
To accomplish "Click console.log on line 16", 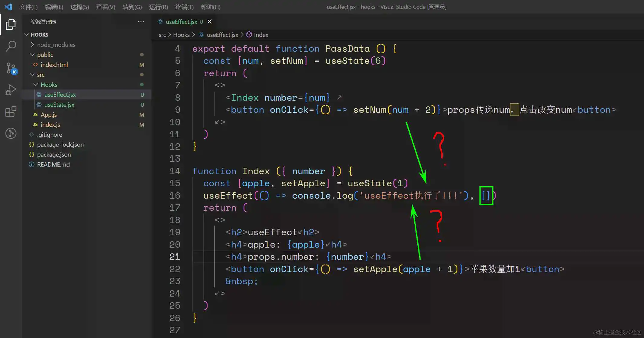I will pos(322,196).
